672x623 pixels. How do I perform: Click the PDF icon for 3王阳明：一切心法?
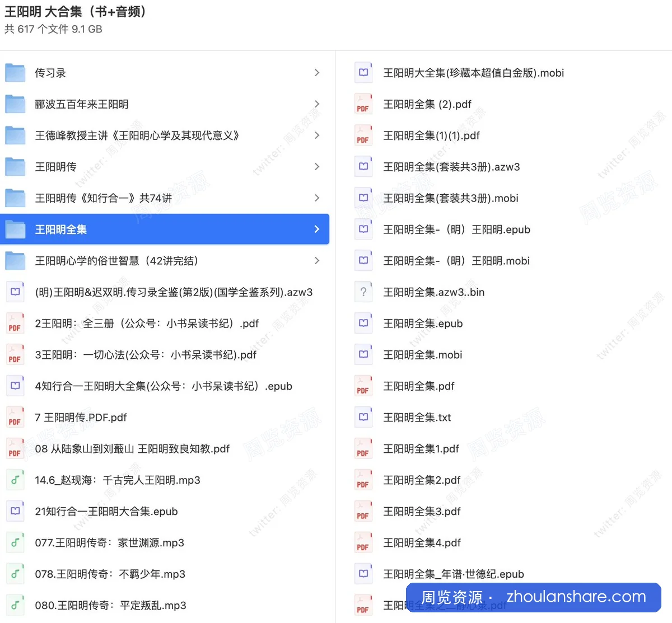(15, 355)
